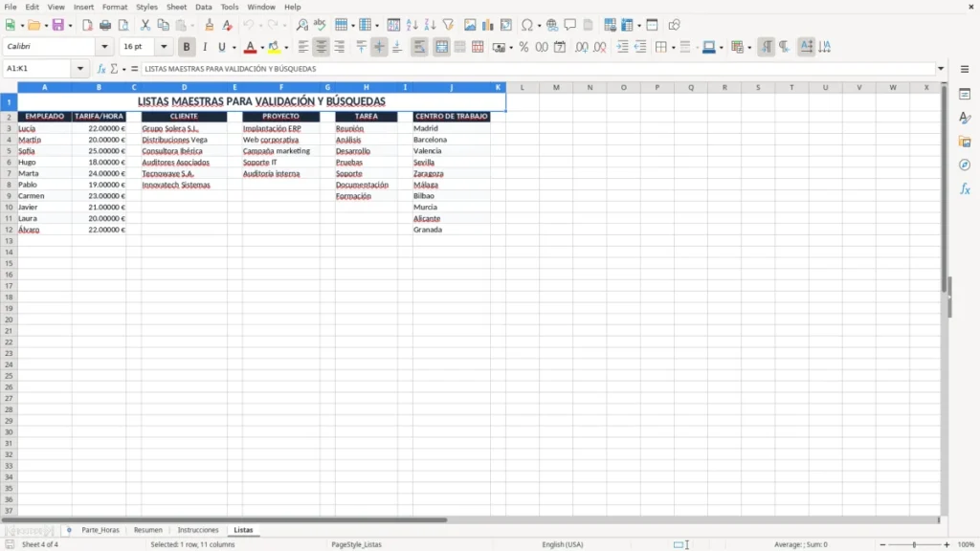Insert hyperlink globe icon
This screenshot has height=551, width=980.
pyautogui.click(x=552, y=25)
